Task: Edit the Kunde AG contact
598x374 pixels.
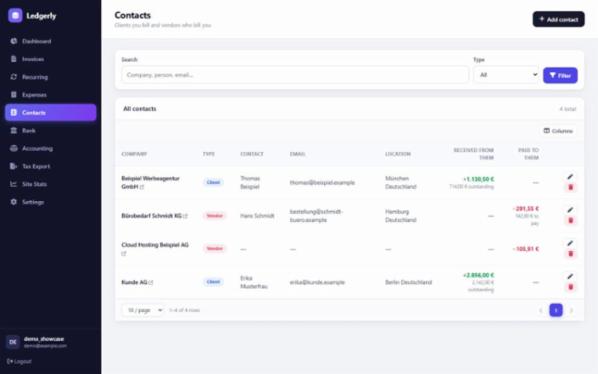Action: tap(570, 276)
